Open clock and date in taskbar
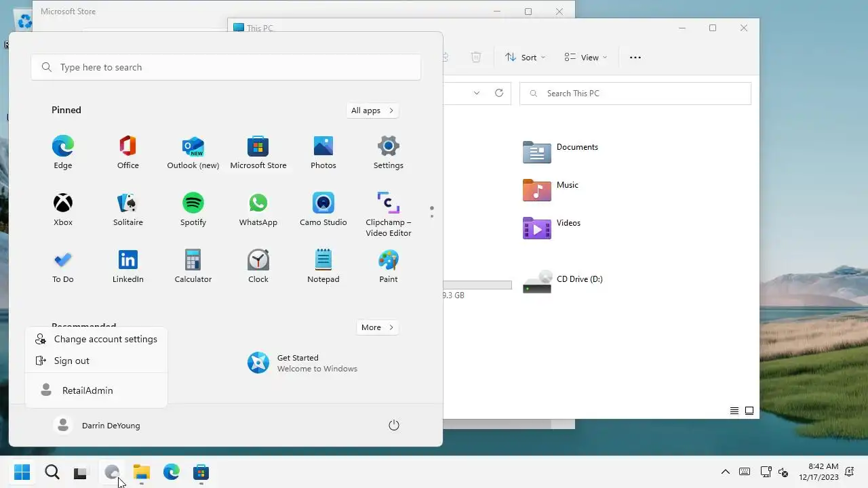The image size is (868, 488). 818,472
